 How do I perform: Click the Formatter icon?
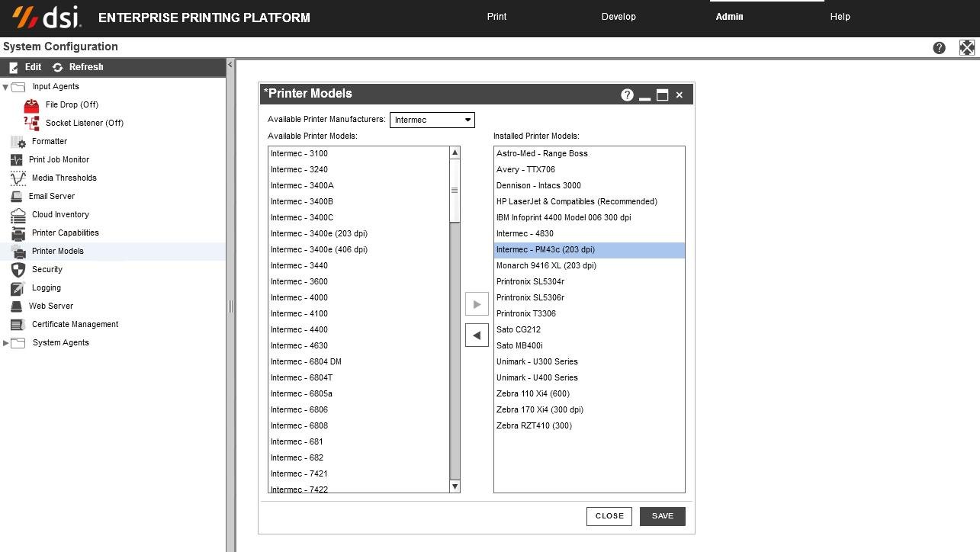tap(18, 141)
